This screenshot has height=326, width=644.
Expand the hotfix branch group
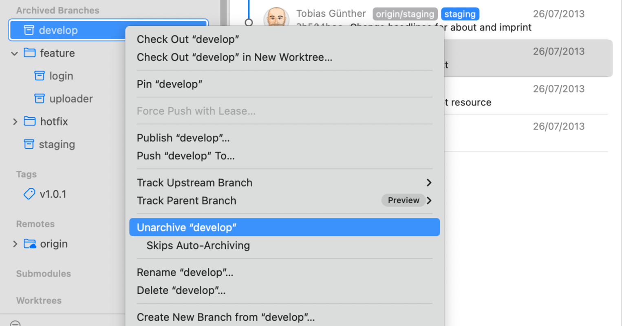15,121
